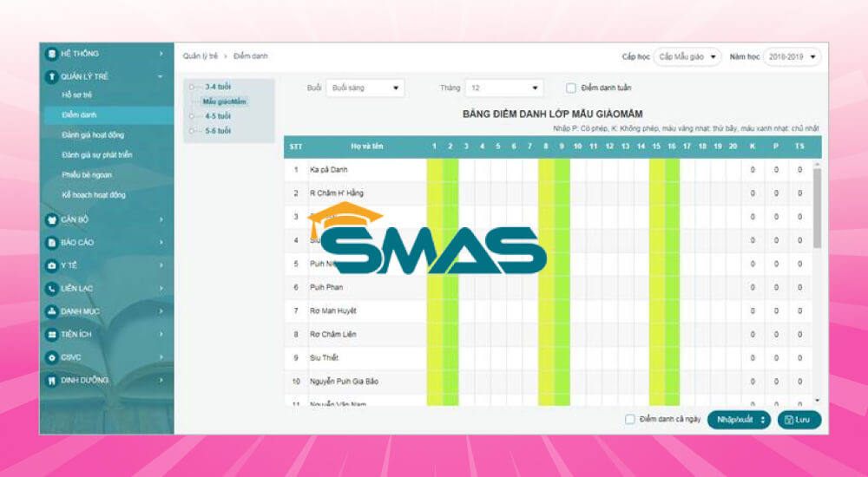Expand the Cán bộ menu chevron
Image resolution: width=868 pixels, height=477 pixels.
click(x=161, y=219)
